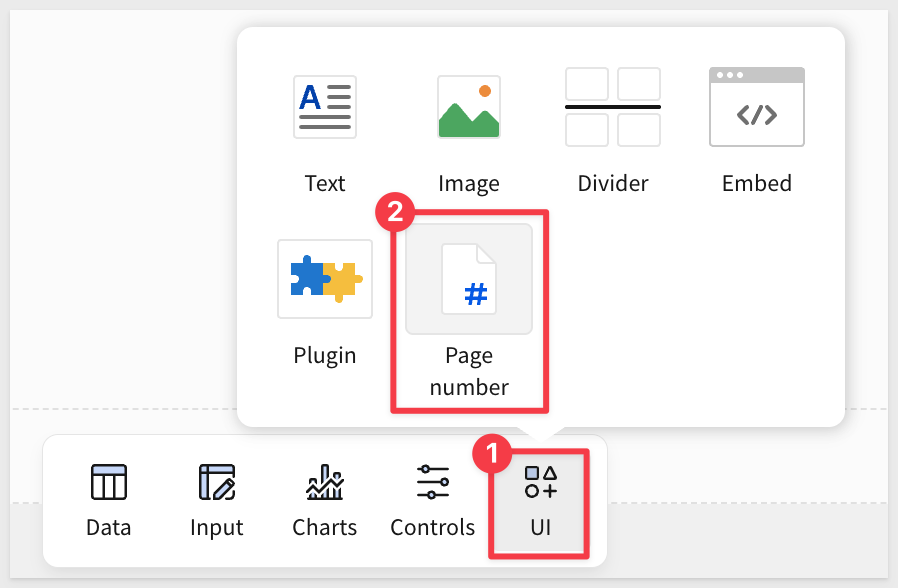Add an Embed element using code icon
The height and width of the screenshot is (588, 898).
(x=756, y=106)
